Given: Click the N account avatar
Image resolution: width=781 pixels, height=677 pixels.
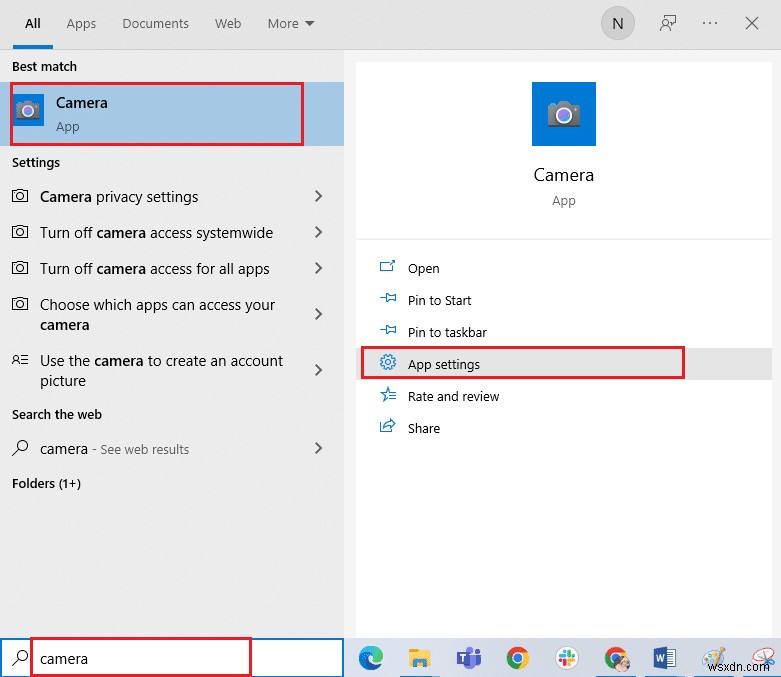Looking at the screenshot, I should point(618,23).
